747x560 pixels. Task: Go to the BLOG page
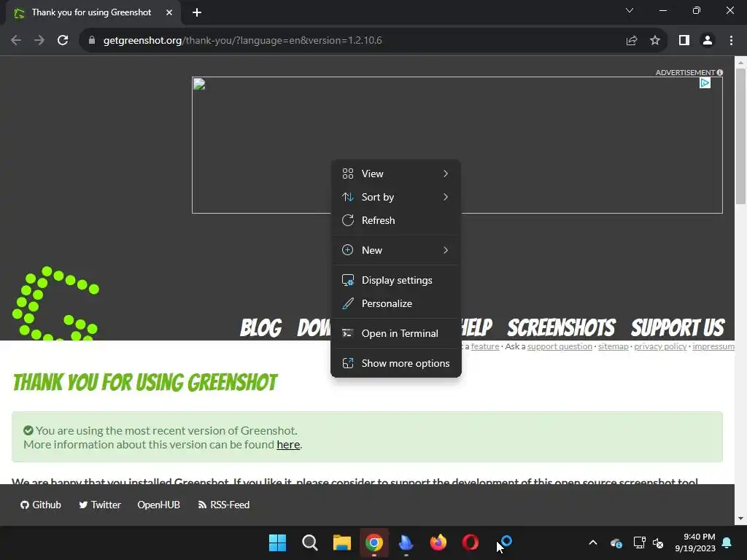(x=261, y=327)
